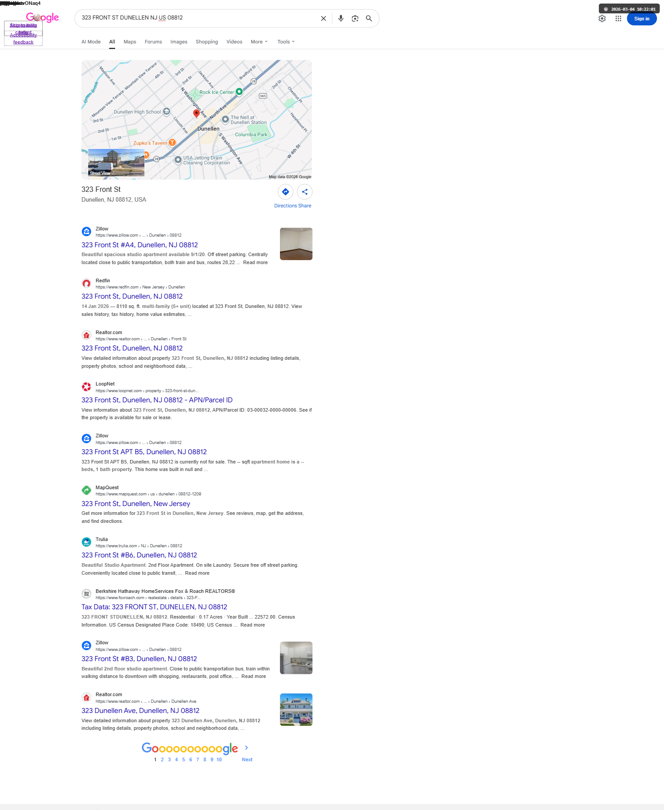
Task: Open Redfin 323 Front St result
Action: [132, 296]
